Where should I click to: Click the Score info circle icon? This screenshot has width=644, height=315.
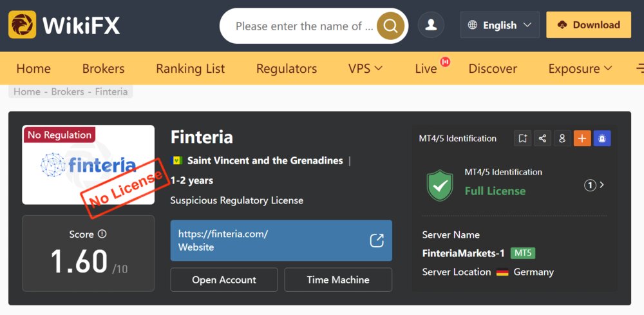point(102,234)
